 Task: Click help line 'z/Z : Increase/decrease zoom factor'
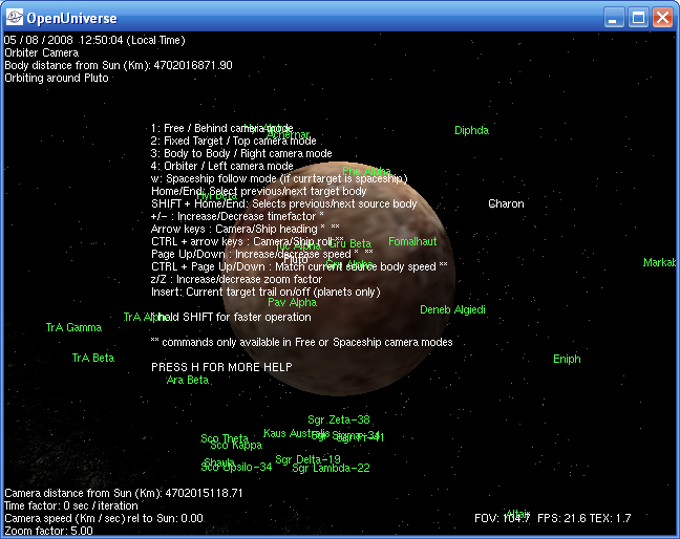pyautogui.click(x=236, y=279)
